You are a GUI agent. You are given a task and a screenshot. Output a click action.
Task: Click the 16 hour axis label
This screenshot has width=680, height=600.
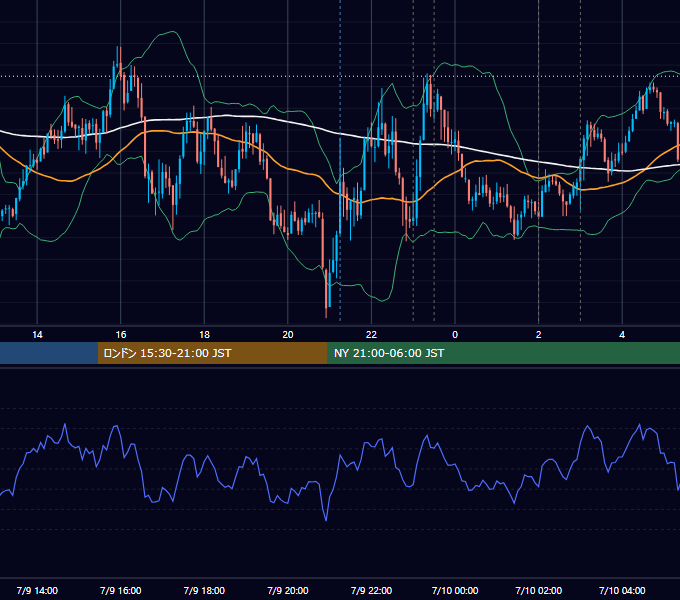121,335
